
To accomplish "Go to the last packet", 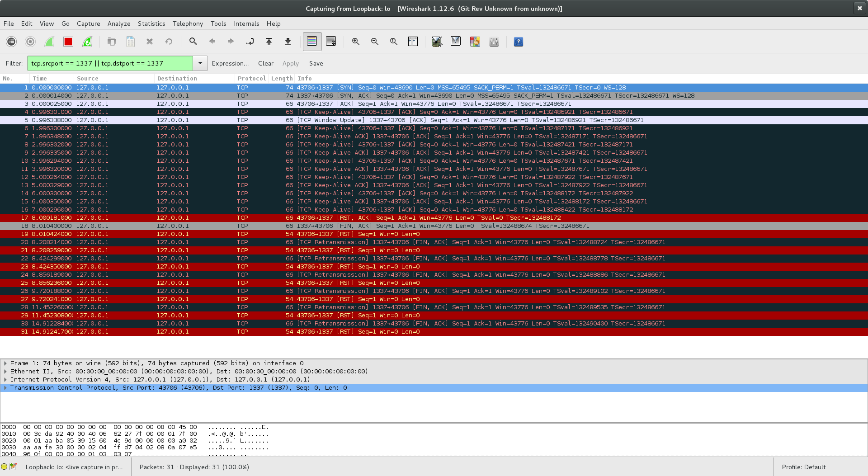I will [x=288, y=41].
